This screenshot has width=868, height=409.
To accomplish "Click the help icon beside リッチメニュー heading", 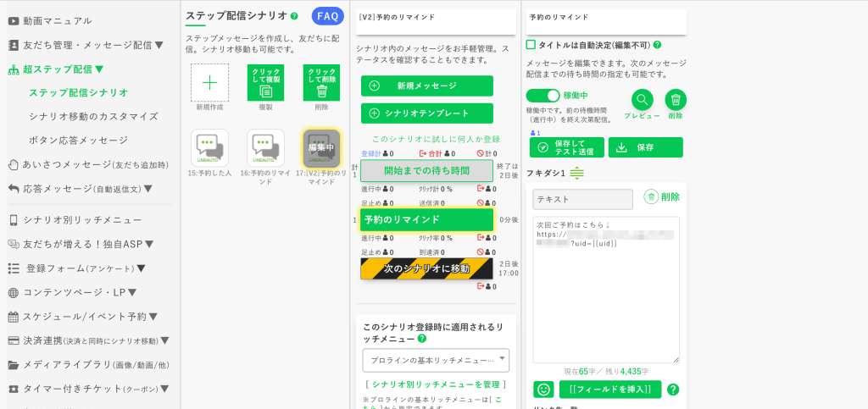I will pyautogui.click(x=422, y=339).
